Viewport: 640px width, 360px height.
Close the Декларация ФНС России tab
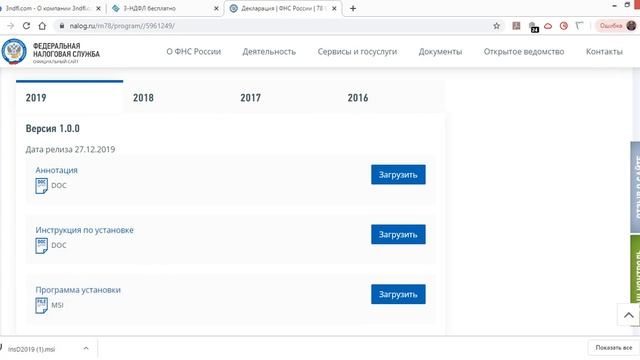334,8
